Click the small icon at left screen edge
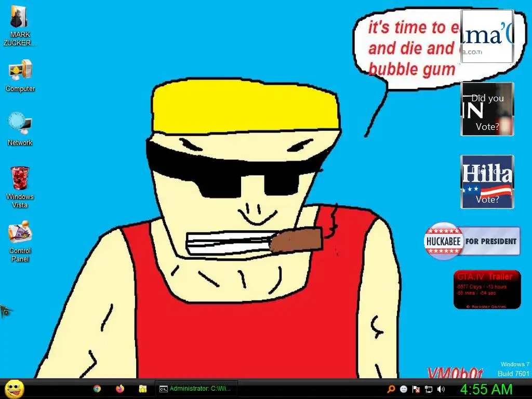This screenshot has height=399, width=532. [5, 311]
